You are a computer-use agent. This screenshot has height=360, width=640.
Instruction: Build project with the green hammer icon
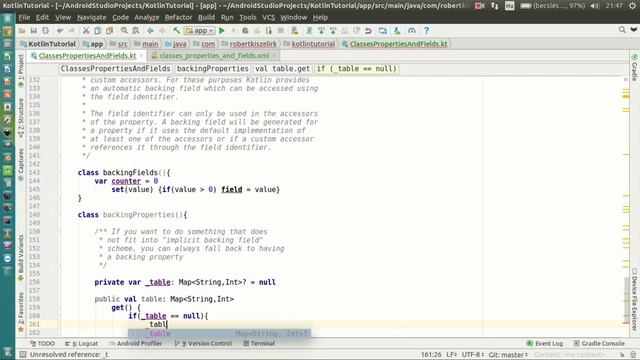click(176, 31)
